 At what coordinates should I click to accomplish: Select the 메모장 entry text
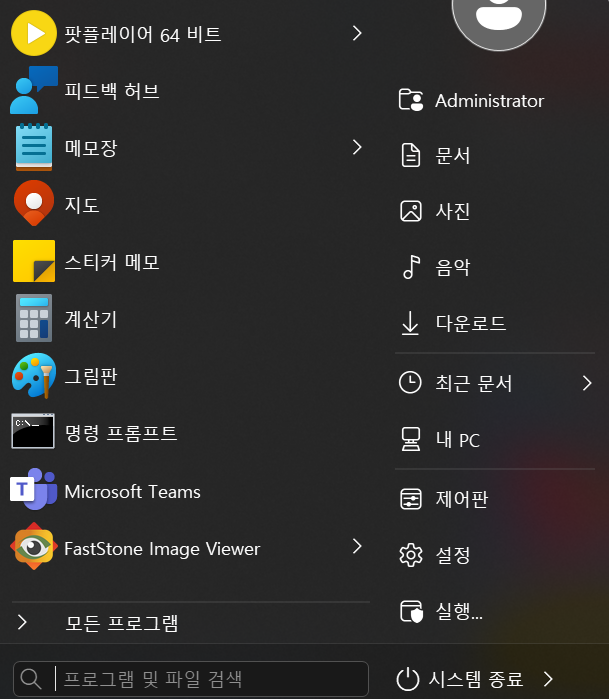tap(91, 148)
